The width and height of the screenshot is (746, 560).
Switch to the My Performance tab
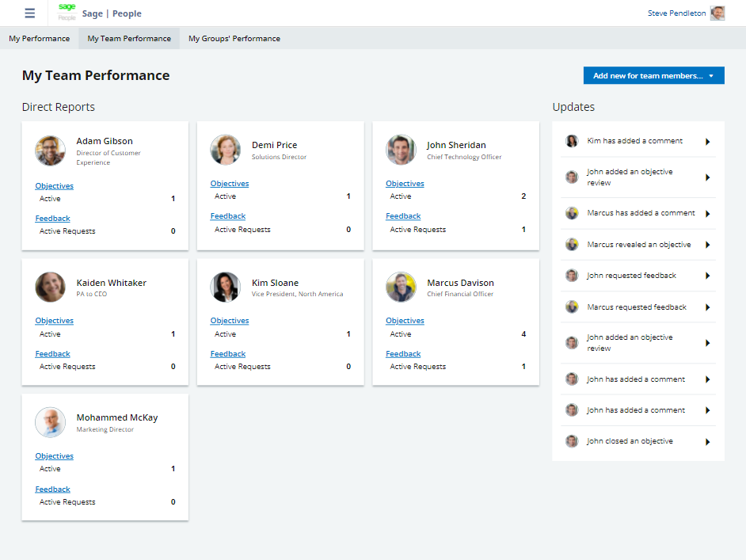(40, 38)
